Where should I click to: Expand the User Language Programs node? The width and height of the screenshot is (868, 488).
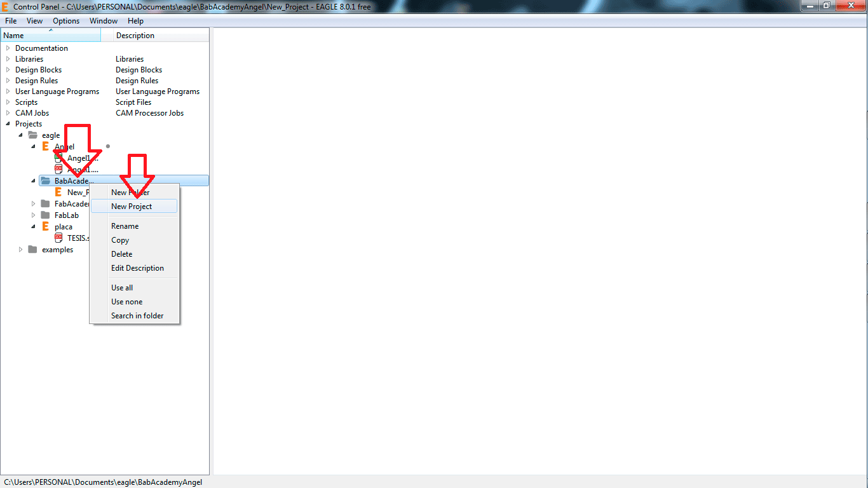pyautogui.click(x=8, y=91)
